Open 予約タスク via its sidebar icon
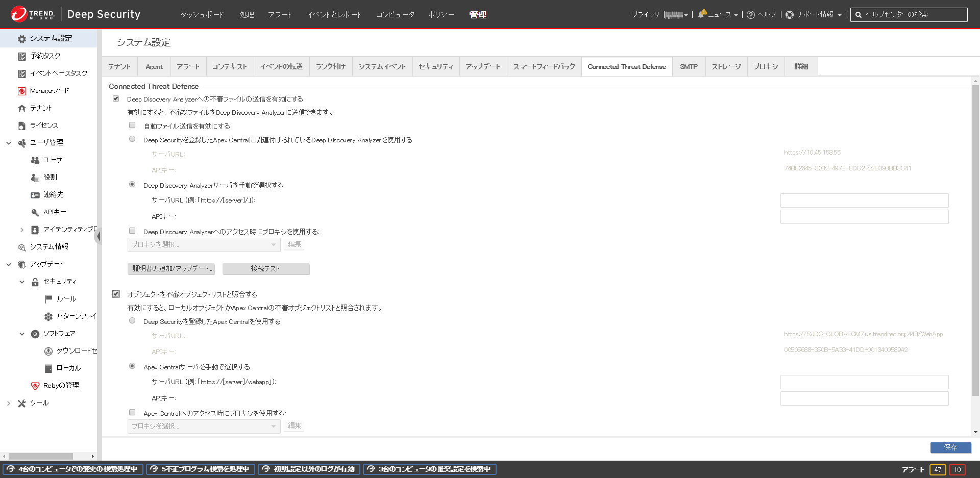Image resolution: width=980 pixels, height=478 pixels. click(21, 56)
